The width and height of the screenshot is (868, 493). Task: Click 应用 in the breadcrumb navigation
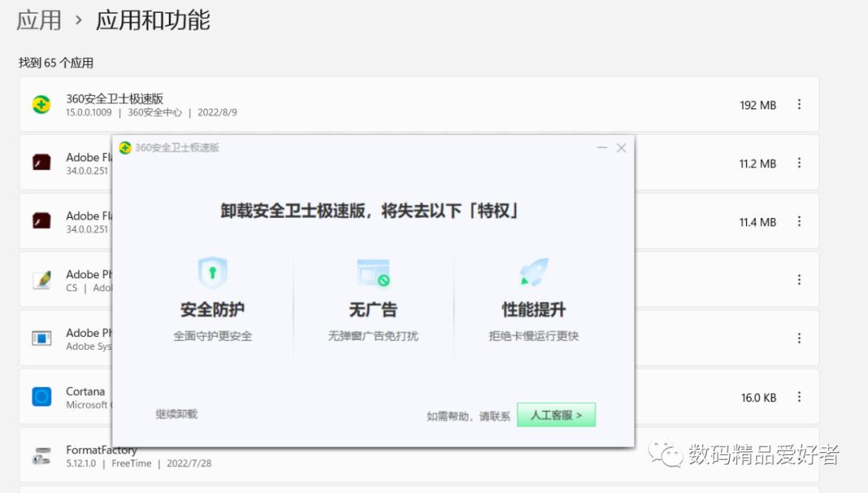38,20
